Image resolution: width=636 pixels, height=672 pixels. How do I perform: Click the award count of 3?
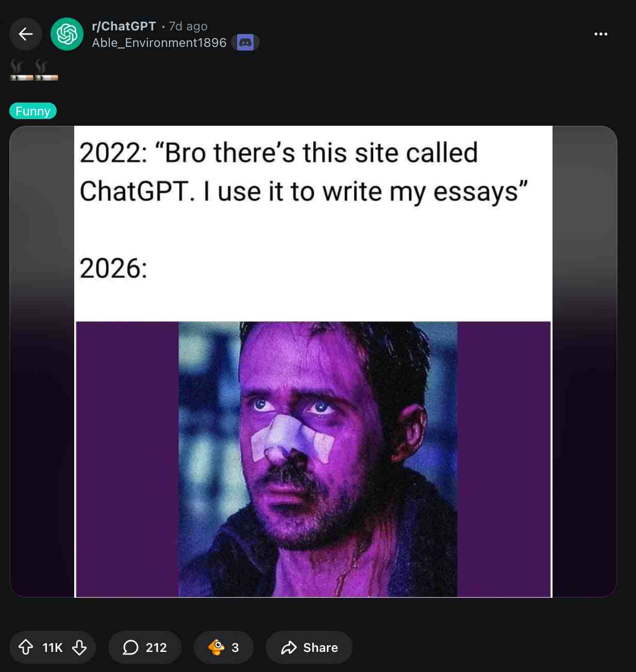[x=235, y=647]
